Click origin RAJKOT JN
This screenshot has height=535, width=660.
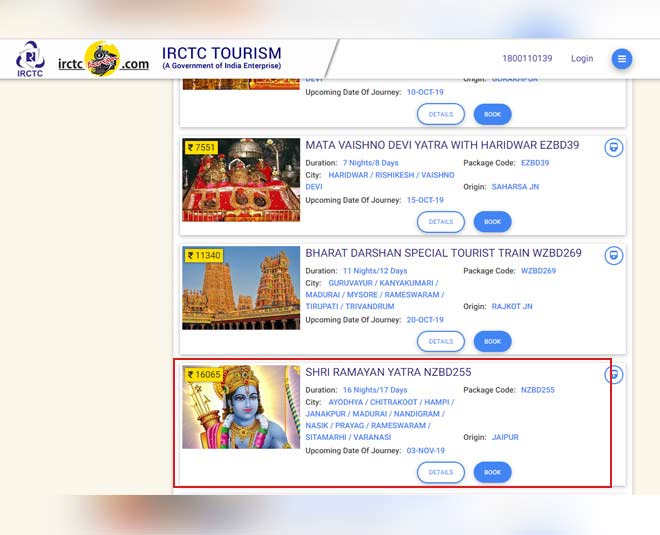[512, 306]
